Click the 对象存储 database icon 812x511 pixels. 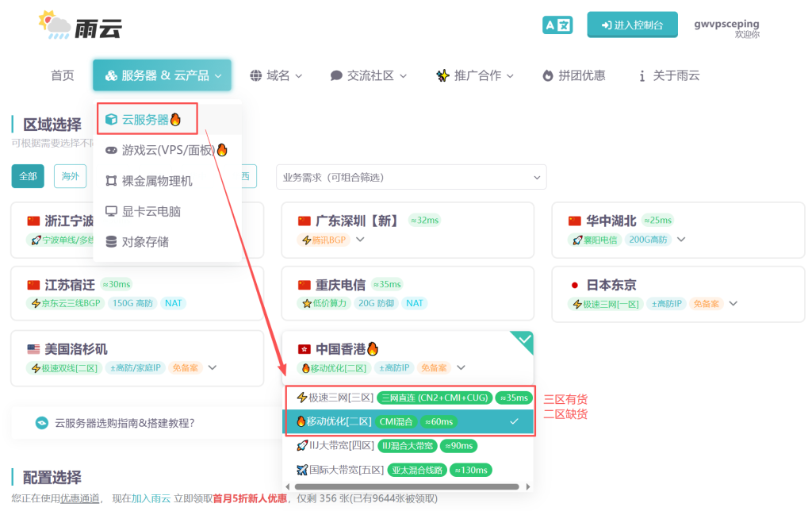click(111, 242)
